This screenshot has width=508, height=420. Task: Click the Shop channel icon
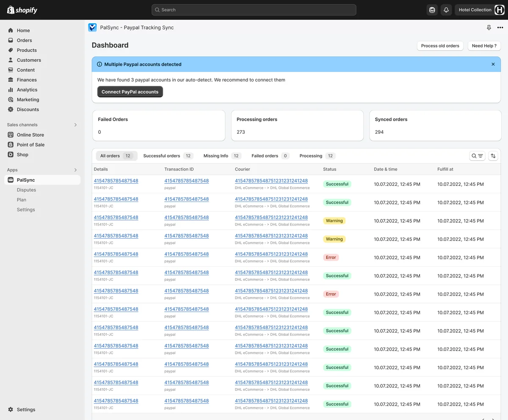[11, 155]
